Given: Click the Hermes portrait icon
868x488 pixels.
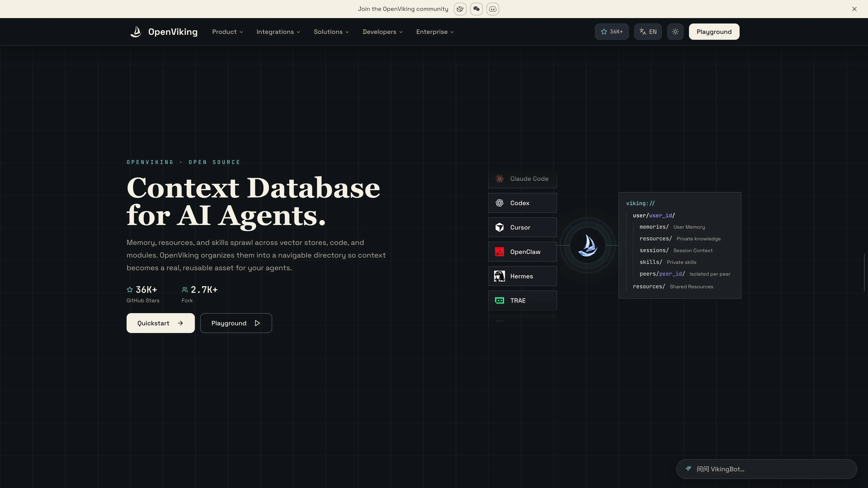Looking at the screenshot, I should [499, 276].
